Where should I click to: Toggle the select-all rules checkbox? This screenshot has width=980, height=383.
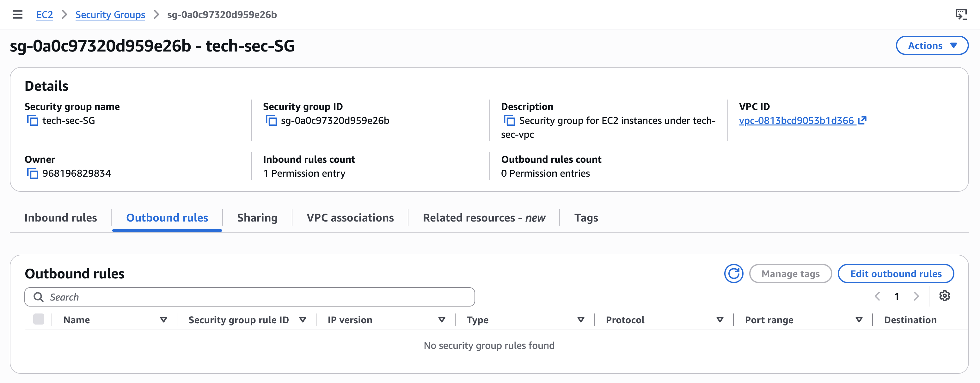point(39,319)
